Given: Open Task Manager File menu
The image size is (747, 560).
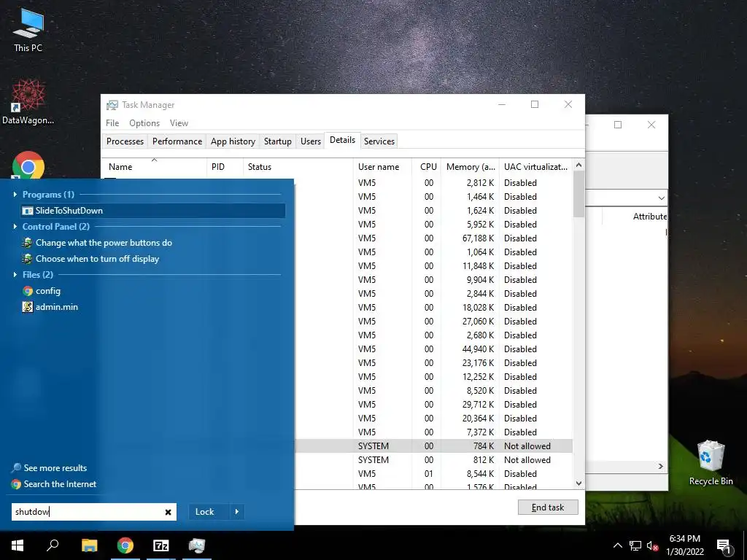Looking at the screenshot, I should point(112,122).
